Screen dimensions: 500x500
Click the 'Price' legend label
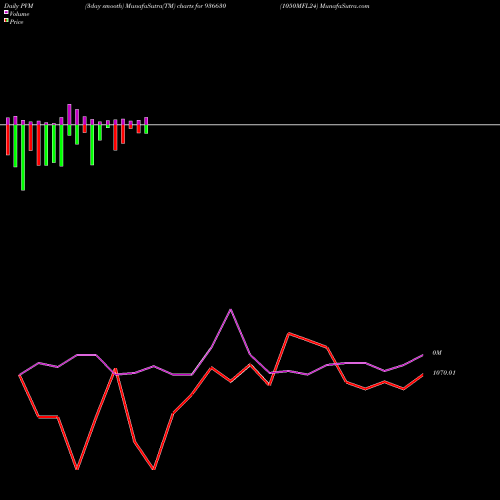click(x=17, y=22)
